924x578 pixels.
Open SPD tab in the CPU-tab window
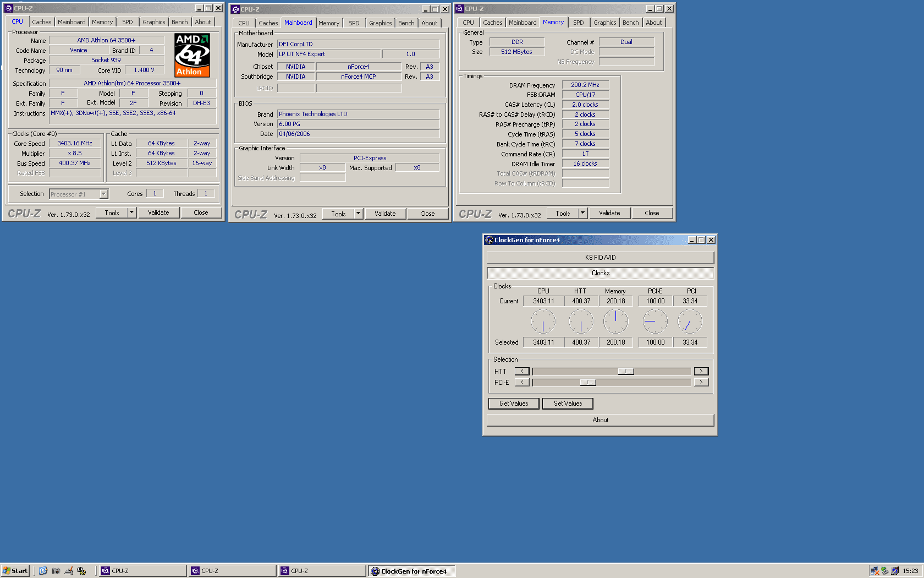(x=128, y=22)
